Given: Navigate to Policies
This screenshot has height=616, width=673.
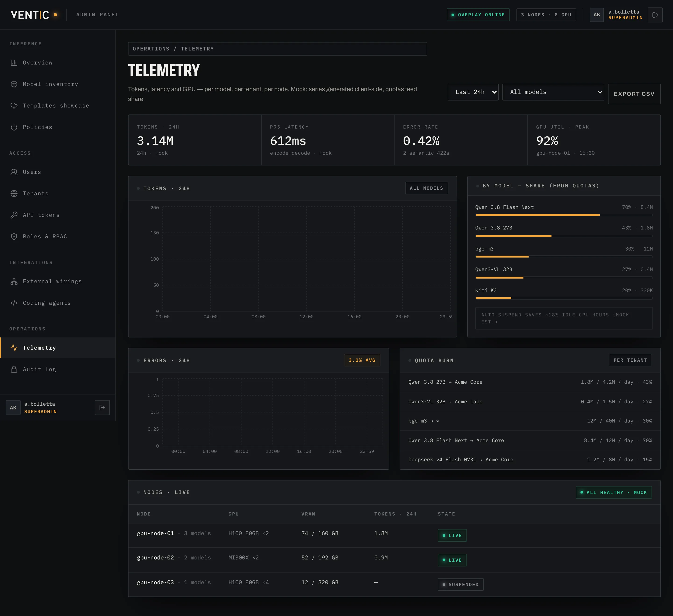Looking at the screenshot, I should click(x=58, y=127).
